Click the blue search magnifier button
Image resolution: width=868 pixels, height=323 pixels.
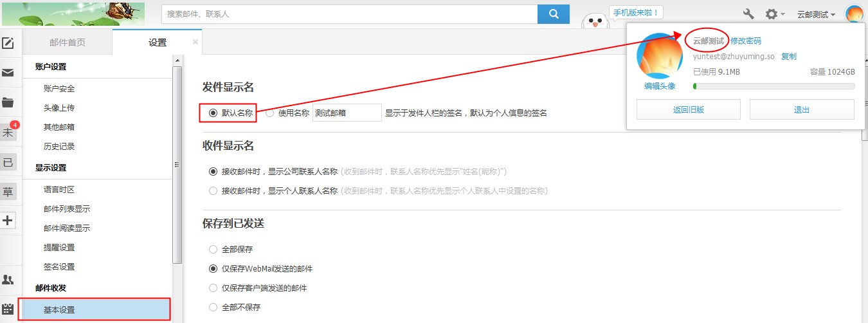[553, 14]
